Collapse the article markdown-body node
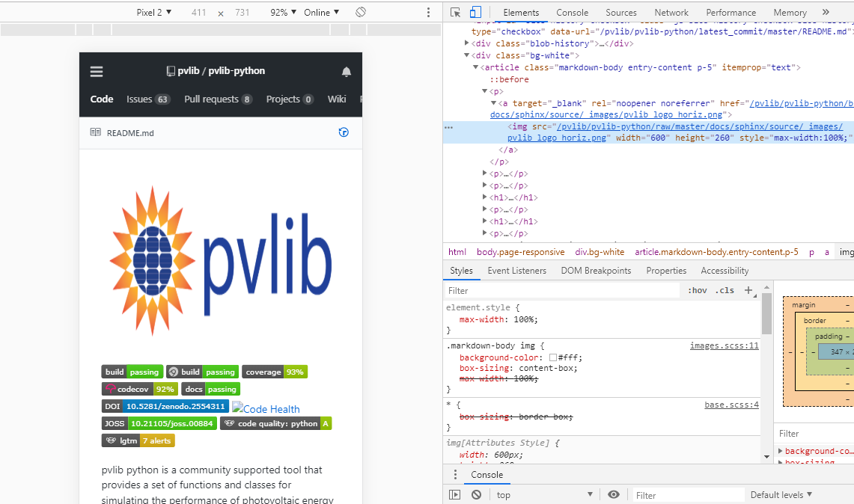Image resolution: width=854 pixels, height=504 pixels. (x=475, y=67)
